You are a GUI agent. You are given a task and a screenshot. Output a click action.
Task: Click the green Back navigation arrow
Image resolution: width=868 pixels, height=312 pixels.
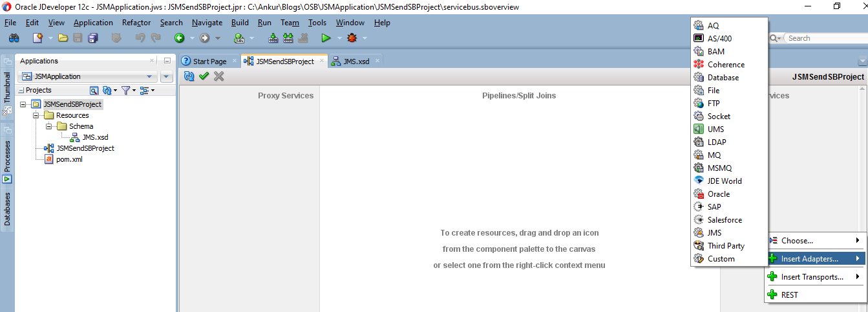pyautogui.click(x=179, y=38)
